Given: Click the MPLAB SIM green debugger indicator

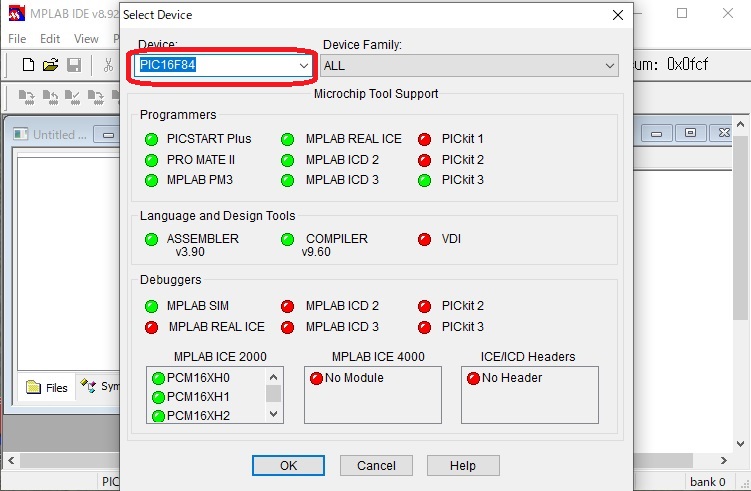Looking at the screenshot, I should tap(151, 306).
